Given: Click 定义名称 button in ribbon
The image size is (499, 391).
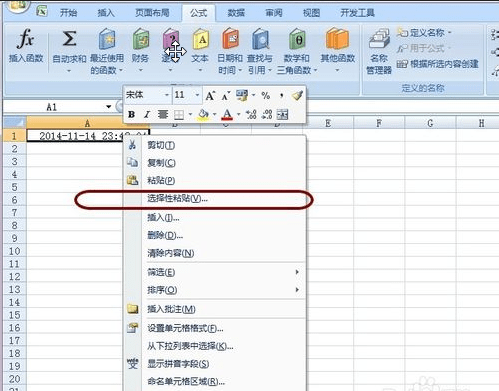Looking at the screenshot, I should coord(424,33).
